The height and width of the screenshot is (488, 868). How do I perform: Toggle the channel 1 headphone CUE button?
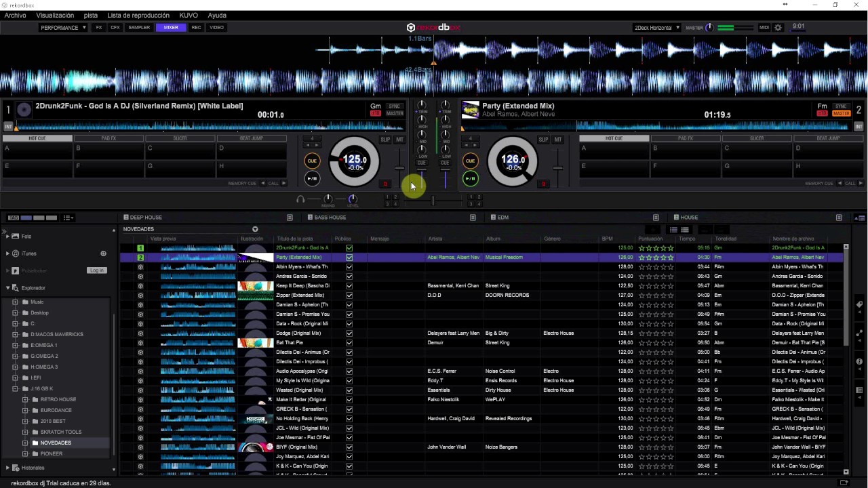[x=422, y=163]
